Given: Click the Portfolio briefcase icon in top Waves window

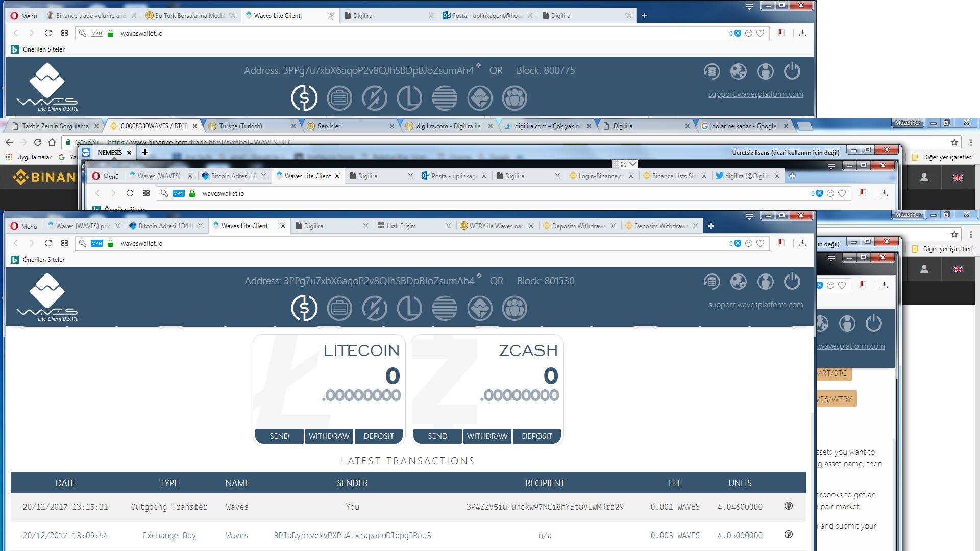Looking at the screenshot, I should pos(339,98).
